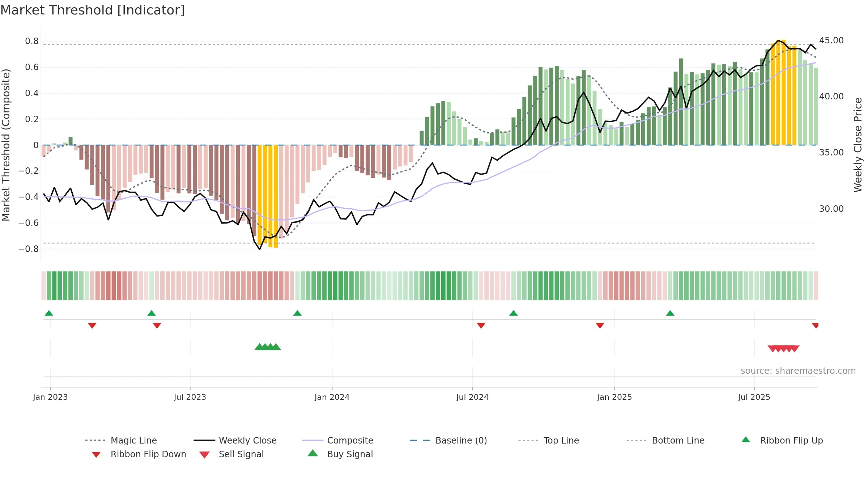Click the red flip-down triangle at chart's end
Screen dimensions: 868x488
[815, 326]
